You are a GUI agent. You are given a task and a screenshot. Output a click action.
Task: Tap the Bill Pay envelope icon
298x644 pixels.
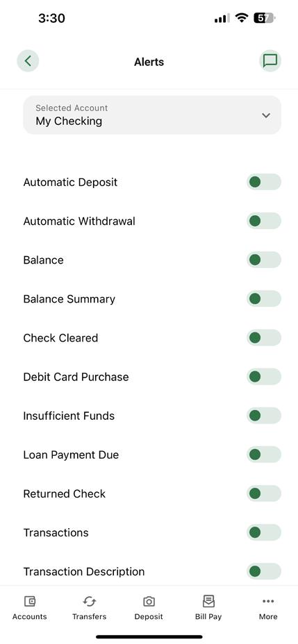pos(208,601)
